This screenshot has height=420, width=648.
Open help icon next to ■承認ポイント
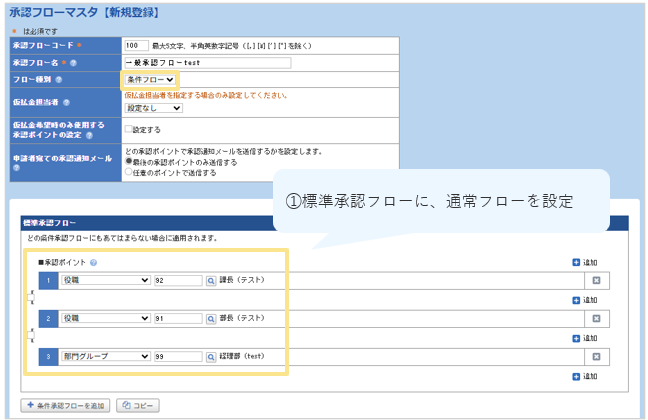(x=93, y=262)
